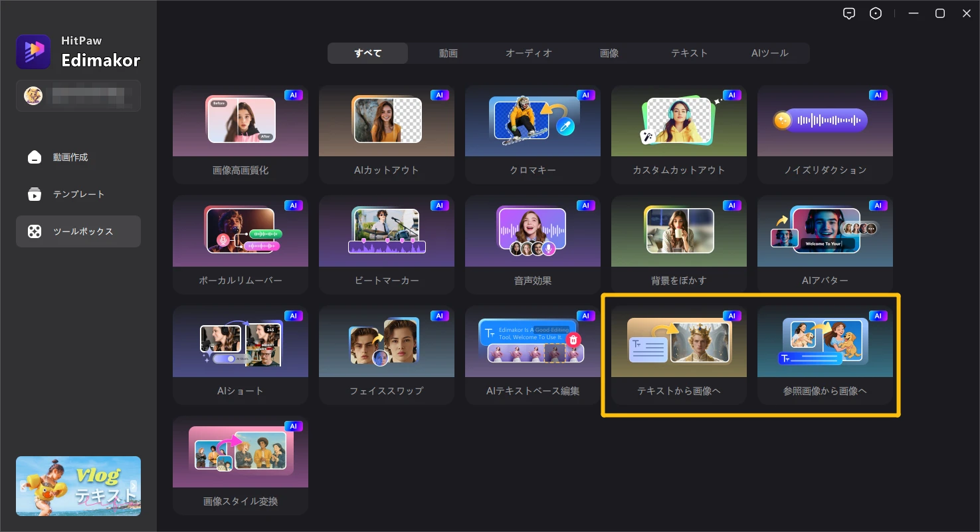Screen dimensions: 980x532
Task: Switch to the 動画 tab
Action: [448, 53]
